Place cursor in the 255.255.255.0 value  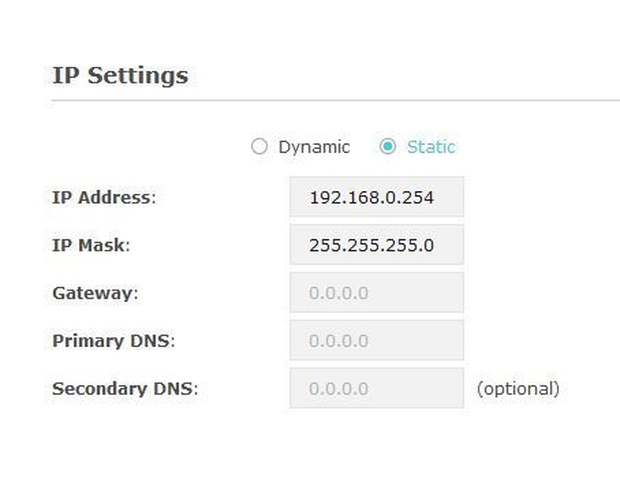[x=372, y=245]
